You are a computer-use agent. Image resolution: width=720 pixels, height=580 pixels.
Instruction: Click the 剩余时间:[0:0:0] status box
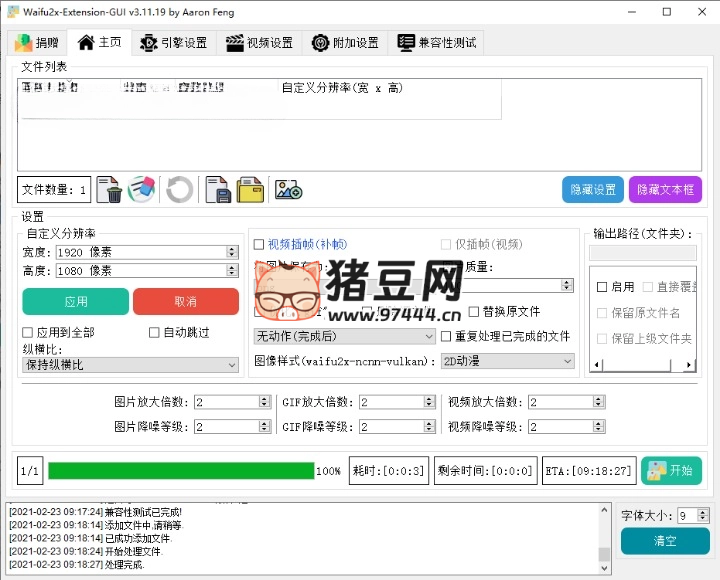[x=485, y=471]
